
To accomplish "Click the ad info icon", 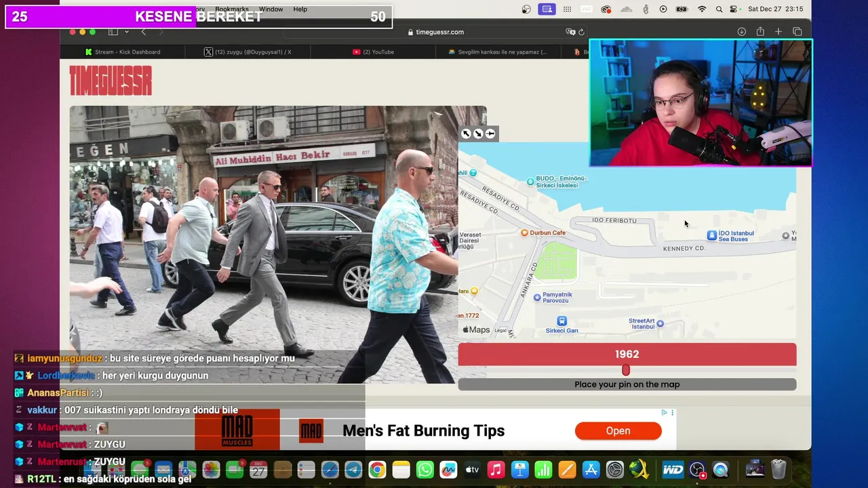I will pos(665,412).
